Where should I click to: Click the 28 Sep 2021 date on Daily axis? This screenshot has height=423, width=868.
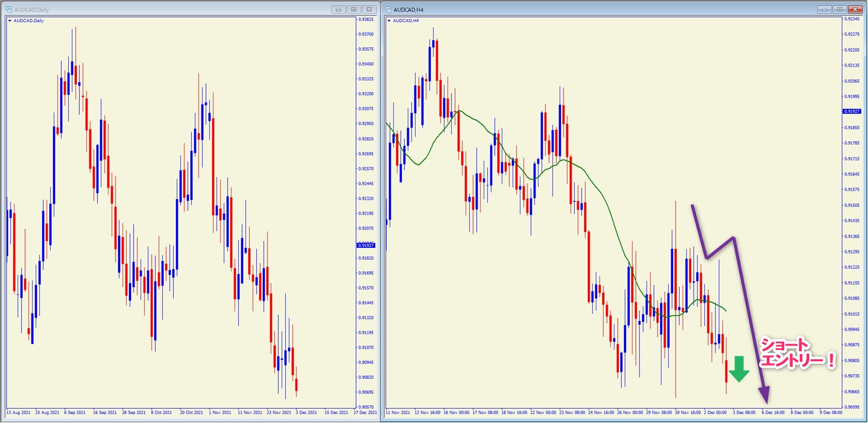pyautogui.click(x=134, y=412)
